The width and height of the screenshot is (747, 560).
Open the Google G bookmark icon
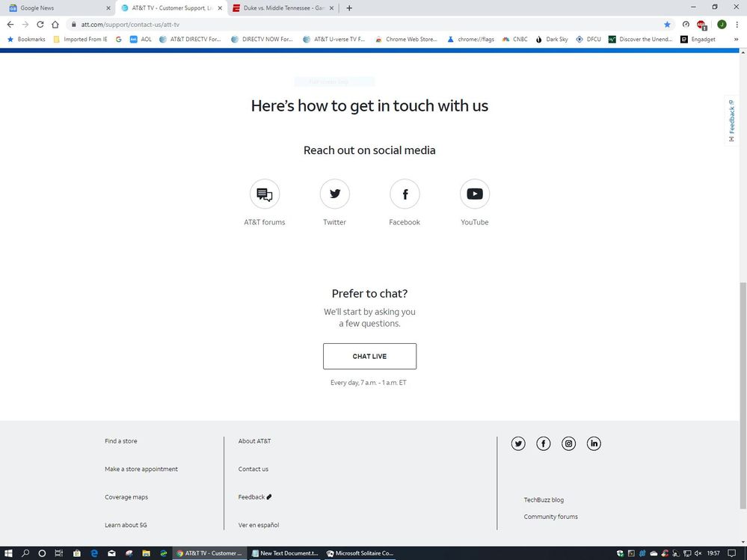pyautogui.click(x=119, y=40)
